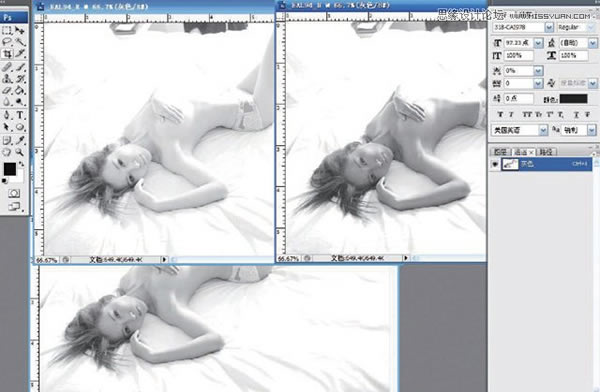The width and height of the screenshot is (600, 392).
Task: Select the Lasso tool
Action: (7, 42)
